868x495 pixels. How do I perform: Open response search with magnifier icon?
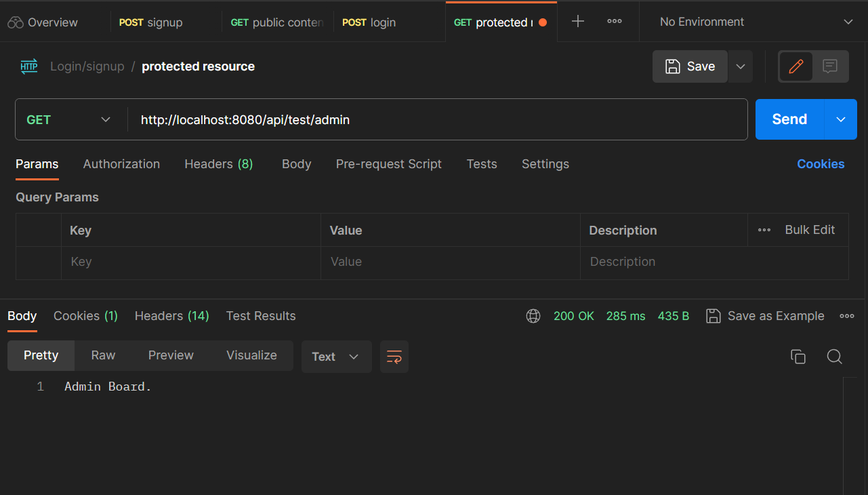[834, 356]
